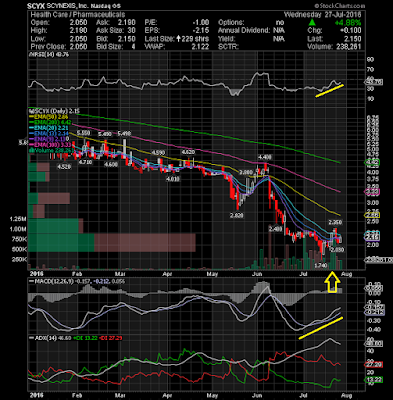Click the yellow EMA(50) value tag on right axis
This screenshot has height=400, width=393.
pos(372,215)
